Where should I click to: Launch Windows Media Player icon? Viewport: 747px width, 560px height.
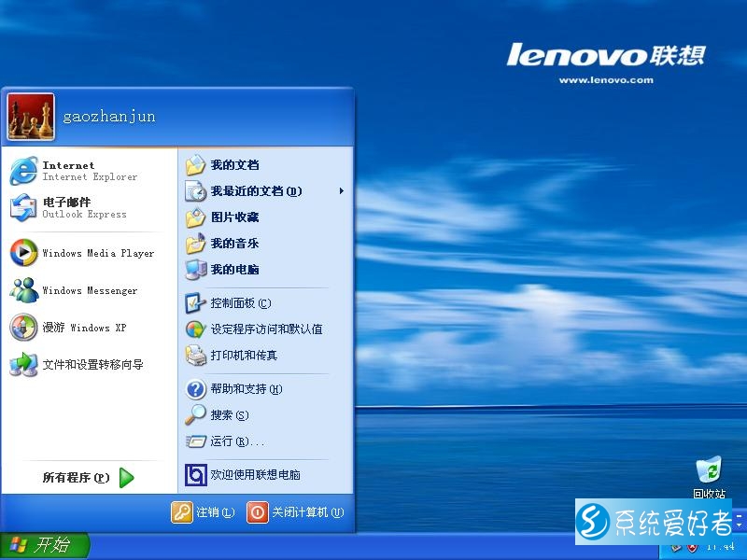23,253
